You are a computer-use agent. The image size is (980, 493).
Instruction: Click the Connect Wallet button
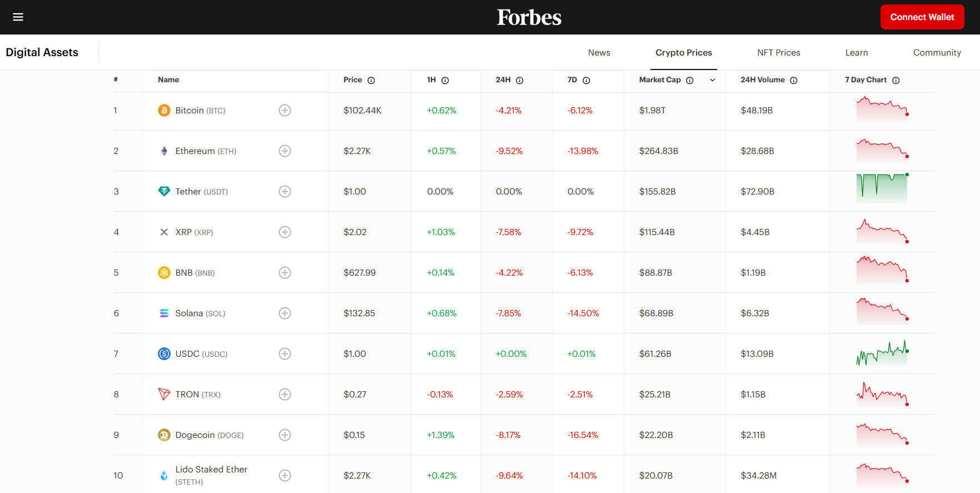click(x=922, y=17)
